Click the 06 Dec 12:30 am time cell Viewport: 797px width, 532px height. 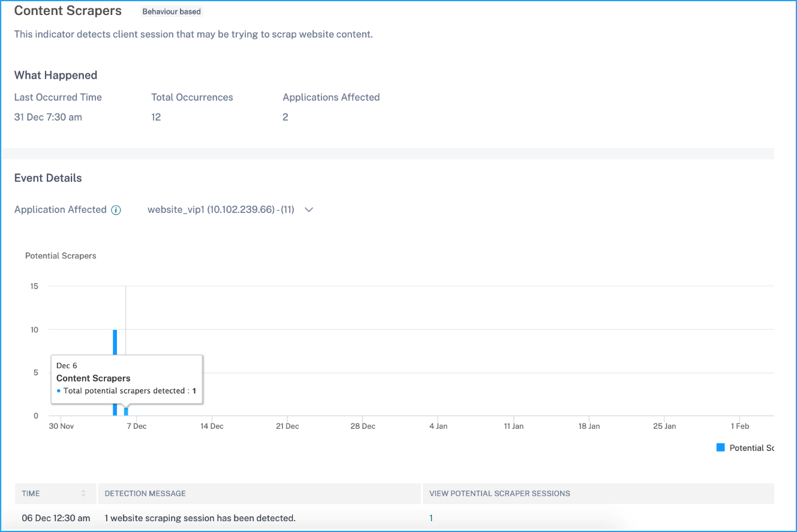(56, 518)
